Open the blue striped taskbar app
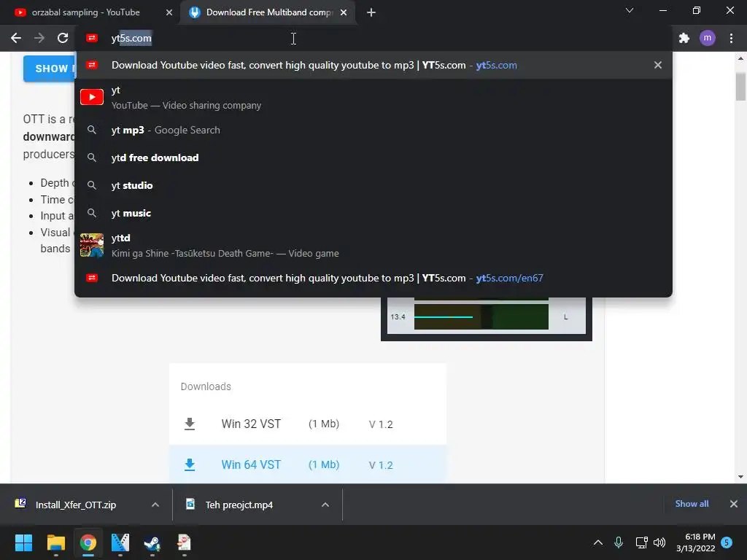The height and width of the screenshot is (560, 747). click(x=120, y=542)
